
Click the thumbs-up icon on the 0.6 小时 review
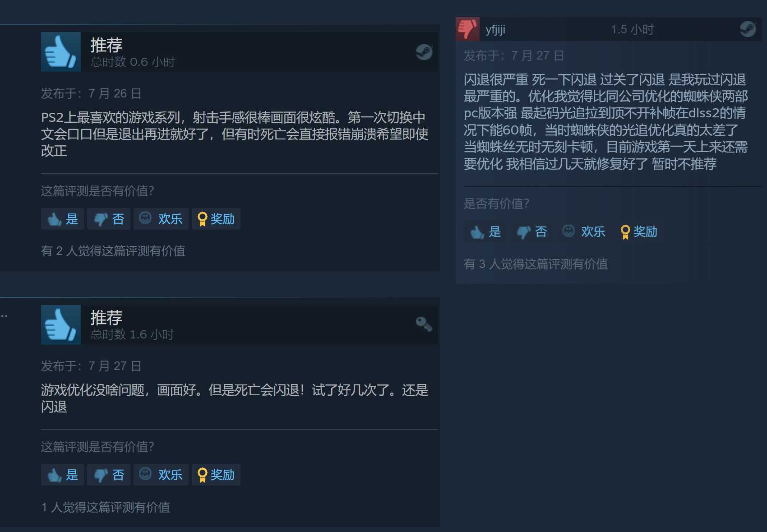[61, 52]
